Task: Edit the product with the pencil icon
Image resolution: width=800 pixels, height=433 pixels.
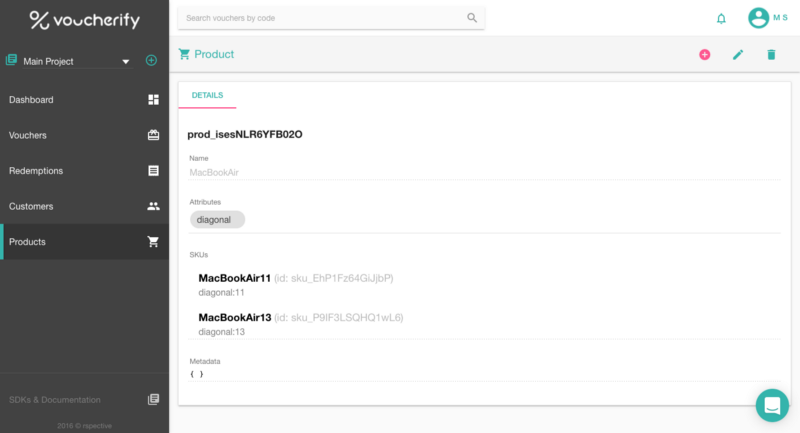Action: coord(738,55)
